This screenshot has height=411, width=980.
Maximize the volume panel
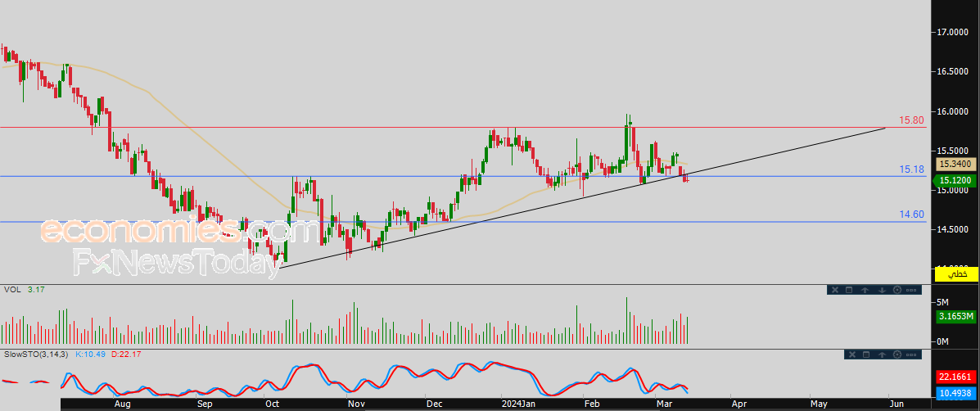tap(850, 290)
